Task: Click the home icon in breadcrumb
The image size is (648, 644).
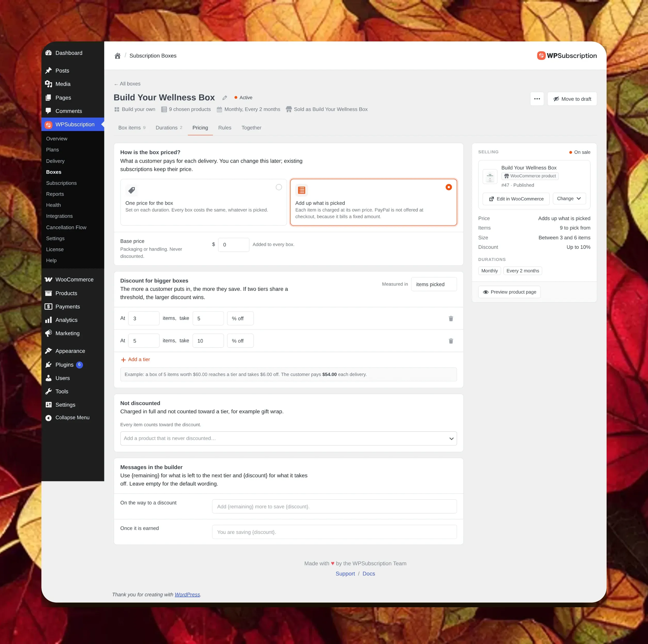Action: click(x=117, y=56)
